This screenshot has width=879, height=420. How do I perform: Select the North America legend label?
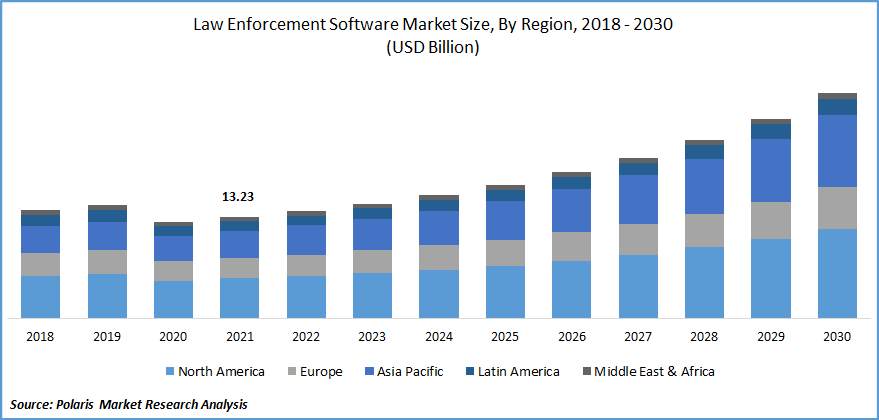coord(221,372)
